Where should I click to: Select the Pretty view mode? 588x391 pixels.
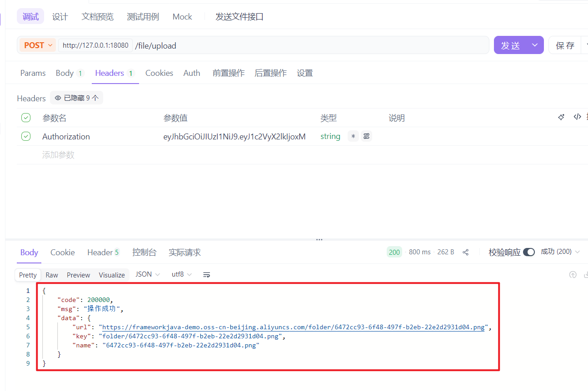click(x=28, y=275)
